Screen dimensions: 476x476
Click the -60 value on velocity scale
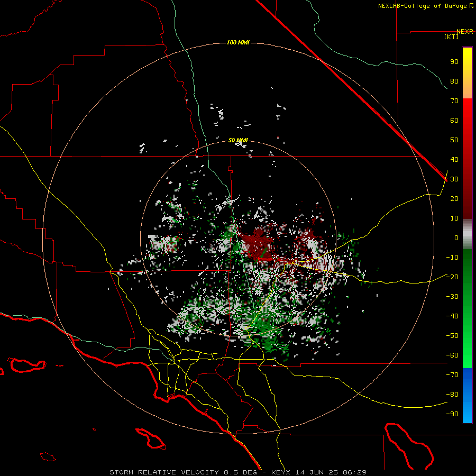pyautogui.click(x=452, y=355)
